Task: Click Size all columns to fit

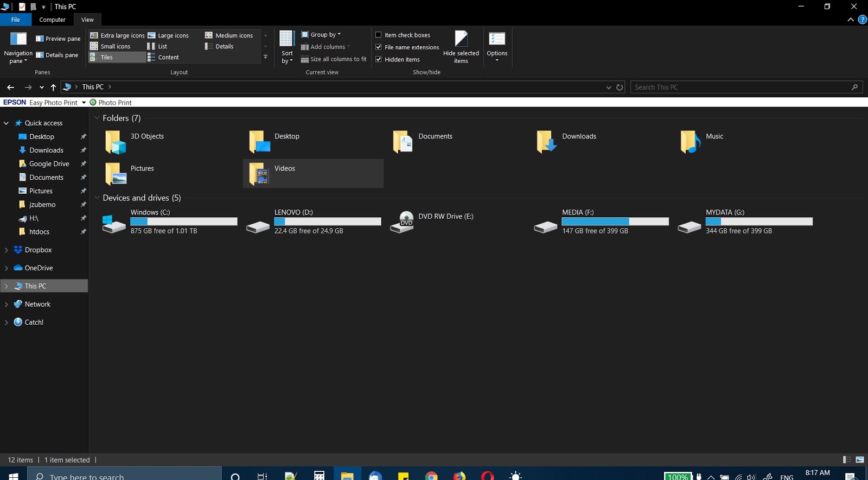Action: tap(334, 59)
